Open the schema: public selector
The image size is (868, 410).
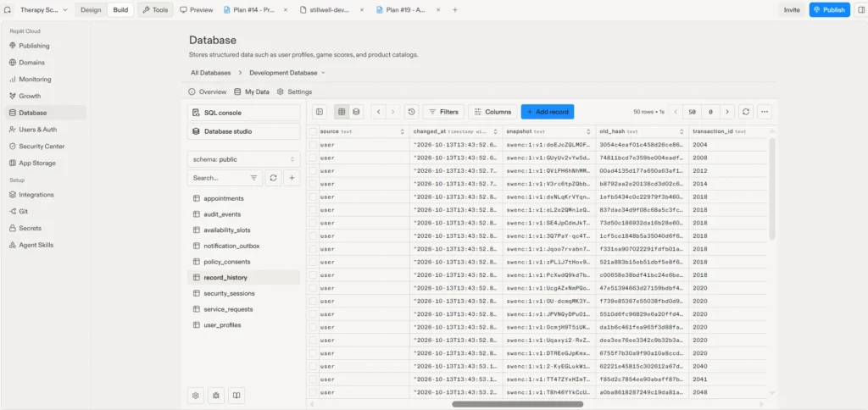(243, 159)
